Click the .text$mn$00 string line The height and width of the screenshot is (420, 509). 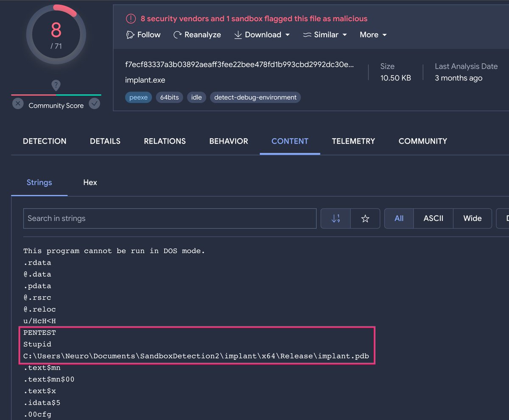(x=49, y=379)
